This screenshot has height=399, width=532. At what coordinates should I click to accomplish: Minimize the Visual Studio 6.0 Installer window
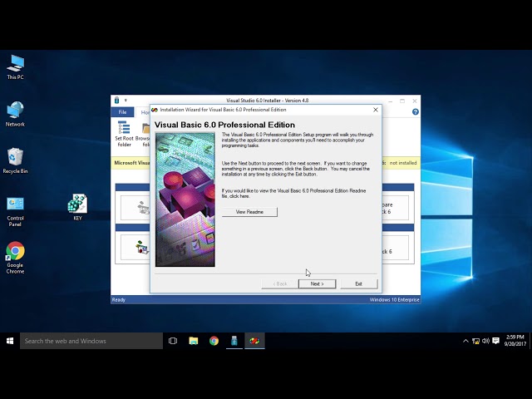(390, 101)
